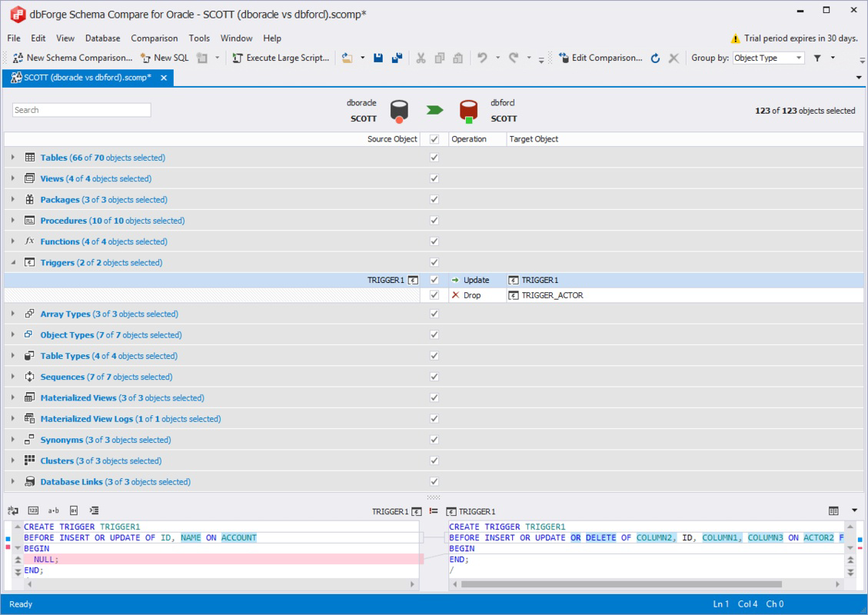Click the target script horizontal scrollbar

point(621,584)
